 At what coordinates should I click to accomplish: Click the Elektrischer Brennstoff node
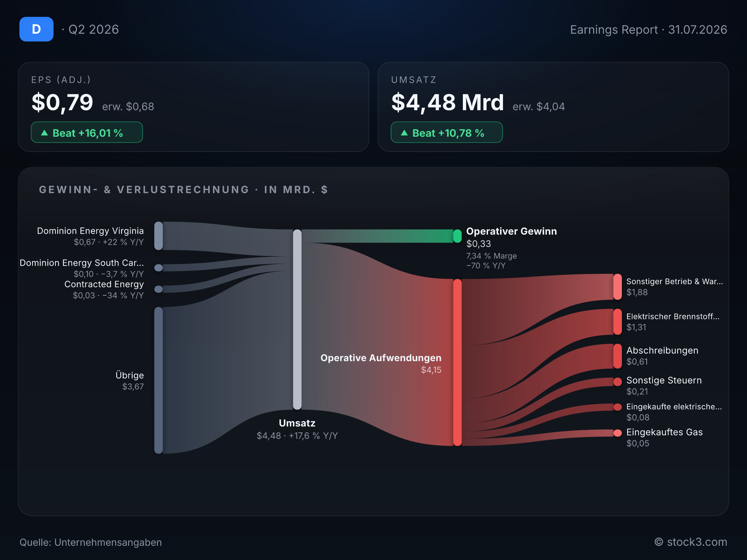coord(618,322)
